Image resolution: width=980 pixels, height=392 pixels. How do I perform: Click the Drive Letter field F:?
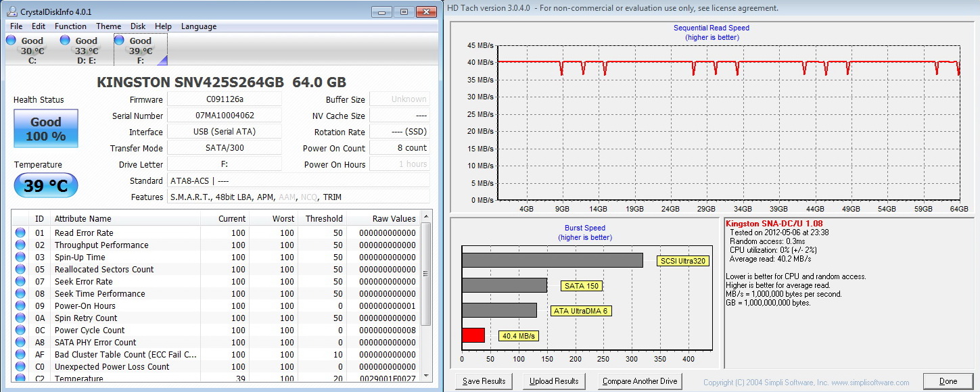coord(225,164)
